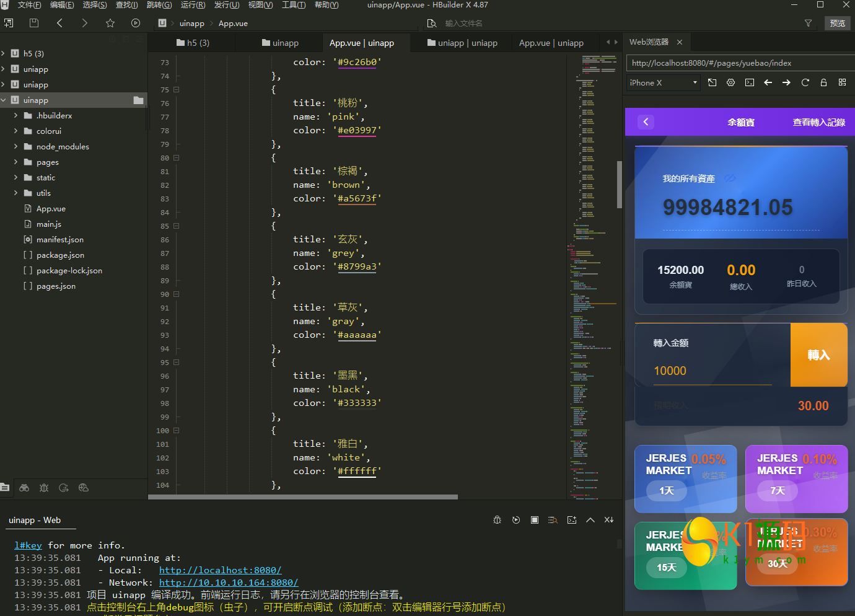Refresh the web browser preview
The image size is (855, 616).
tap(805, 82)
